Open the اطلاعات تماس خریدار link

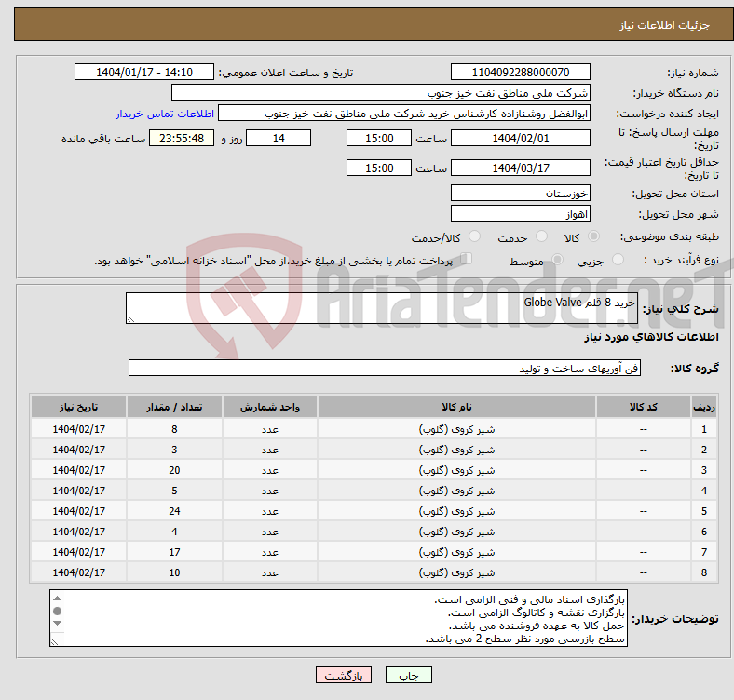165,114
